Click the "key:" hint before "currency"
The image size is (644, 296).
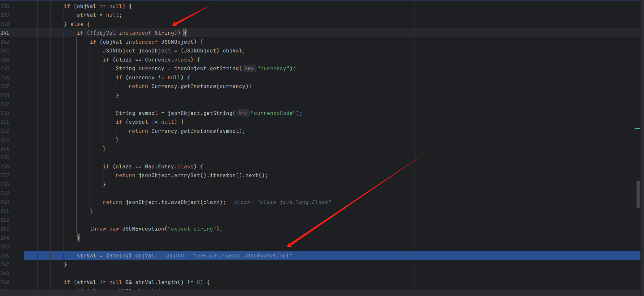[250, 68]
